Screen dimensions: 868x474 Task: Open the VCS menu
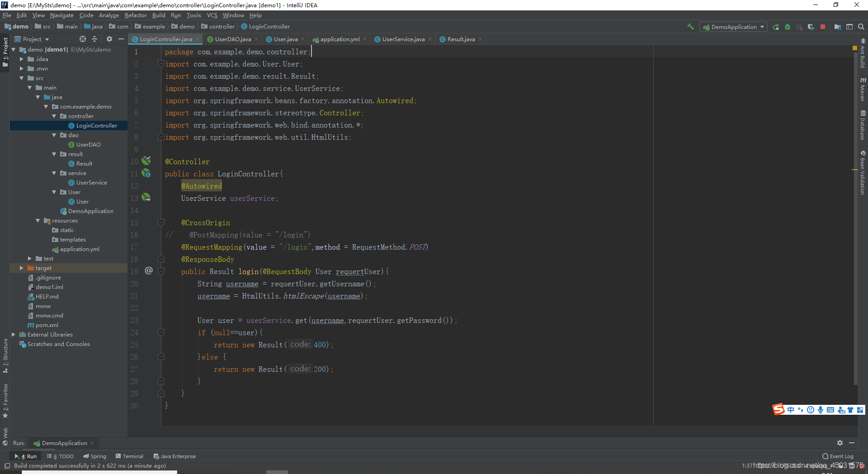coord(212,15)
